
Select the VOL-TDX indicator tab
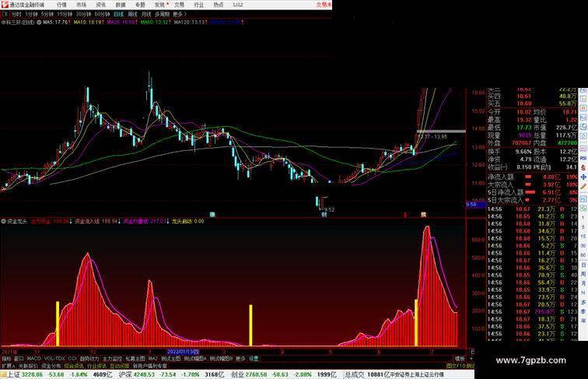point(54,359)
